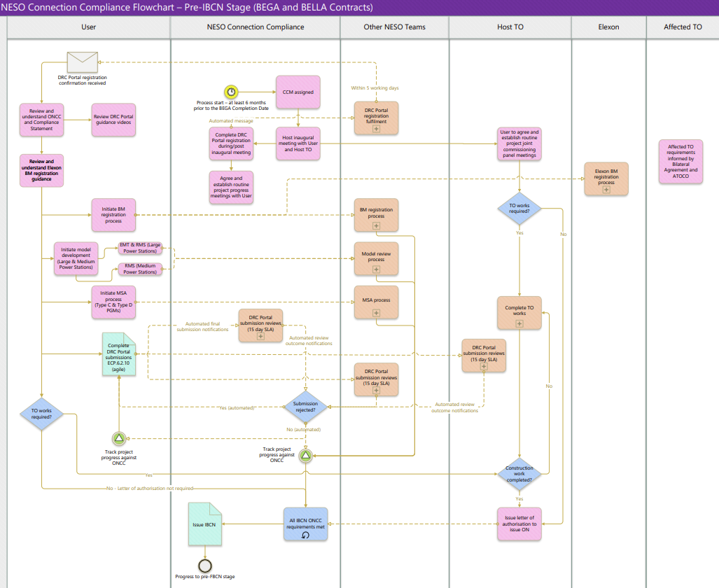The height and width of the screenshot is (588, 719).
Task: Click the Complete DRC Portal submissions document
Action: [119, 354]
